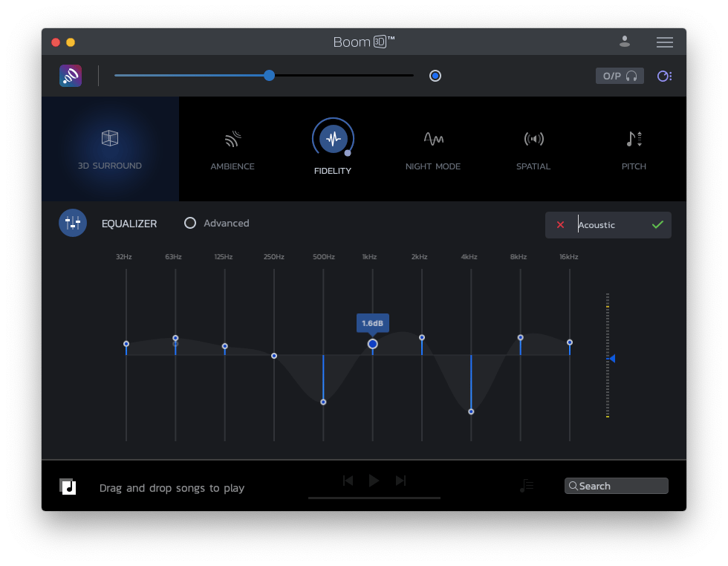Open the playlist icon
The height and width of the screenshot is (566, 728).
tap(527, 486)
